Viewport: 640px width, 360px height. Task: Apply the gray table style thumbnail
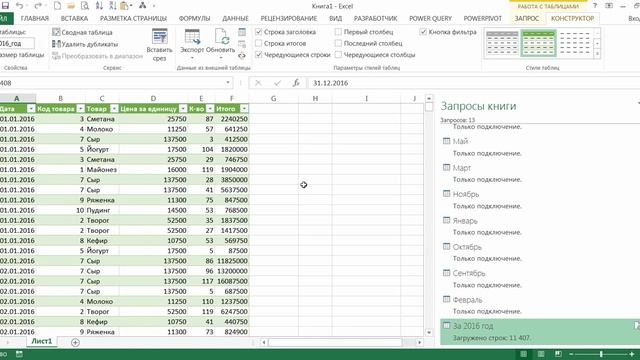click(x=502, y=43)
